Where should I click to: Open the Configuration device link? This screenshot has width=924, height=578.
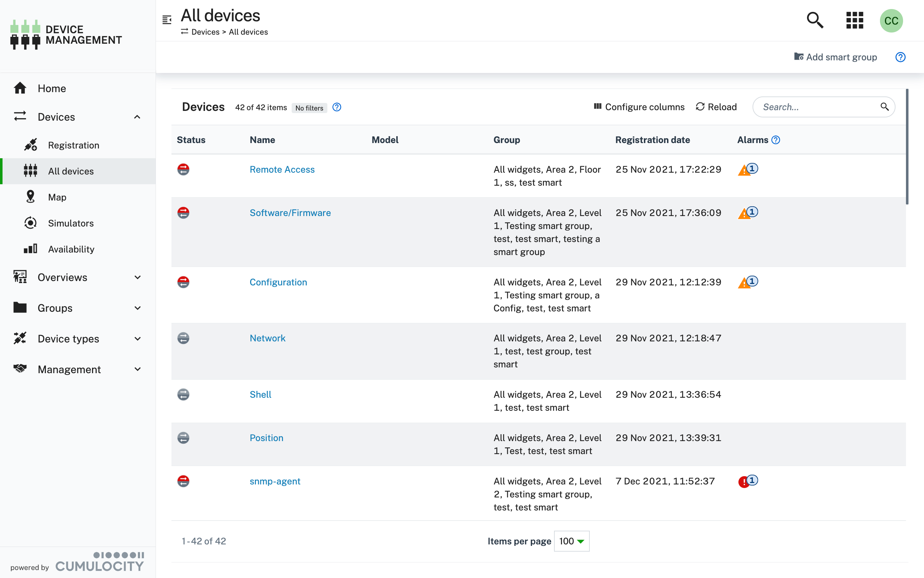pos(278,282)
